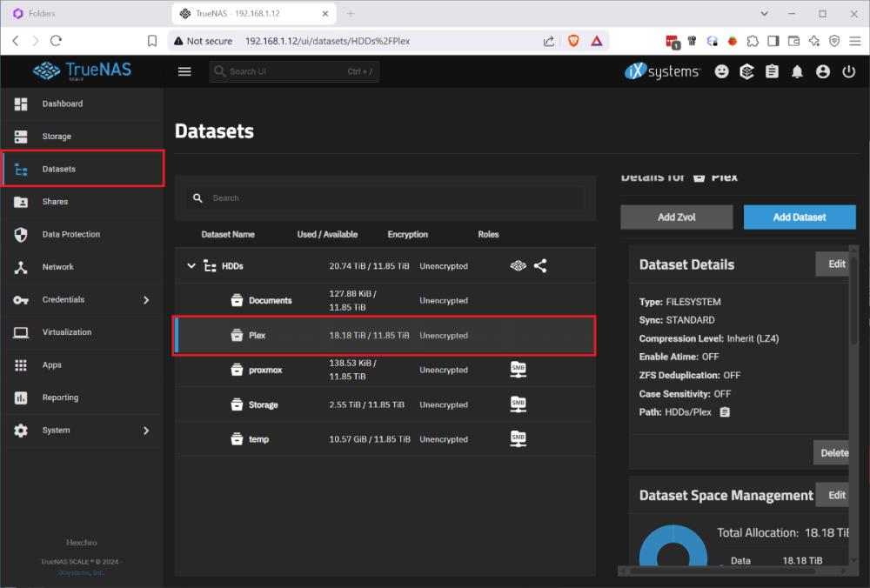Viewport: 870px width, 588px height.
Task: Open Storage in the sidebar
Action: coord(57,137)
